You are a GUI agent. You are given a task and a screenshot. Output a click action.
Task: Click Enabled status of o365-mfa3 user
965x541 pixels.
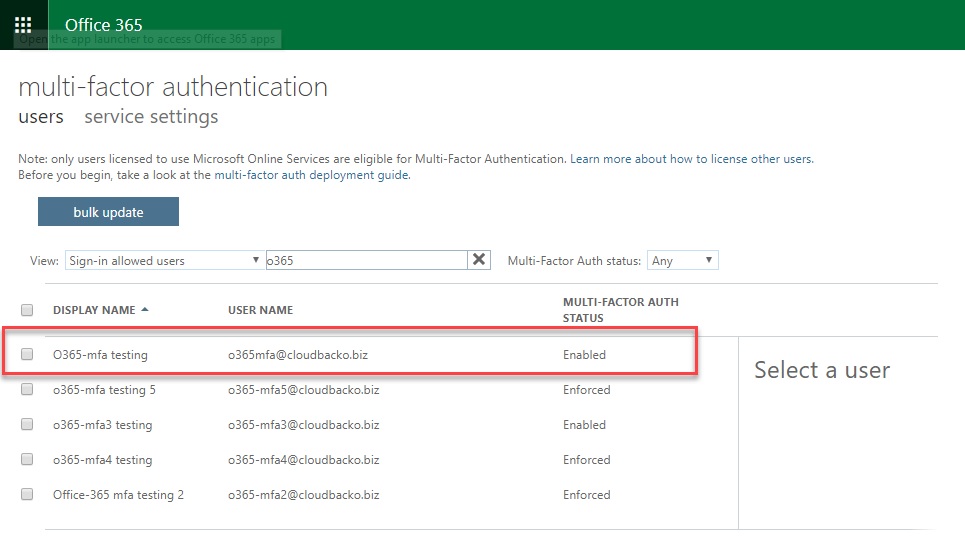pyautogui.click(x=584, y=425)
